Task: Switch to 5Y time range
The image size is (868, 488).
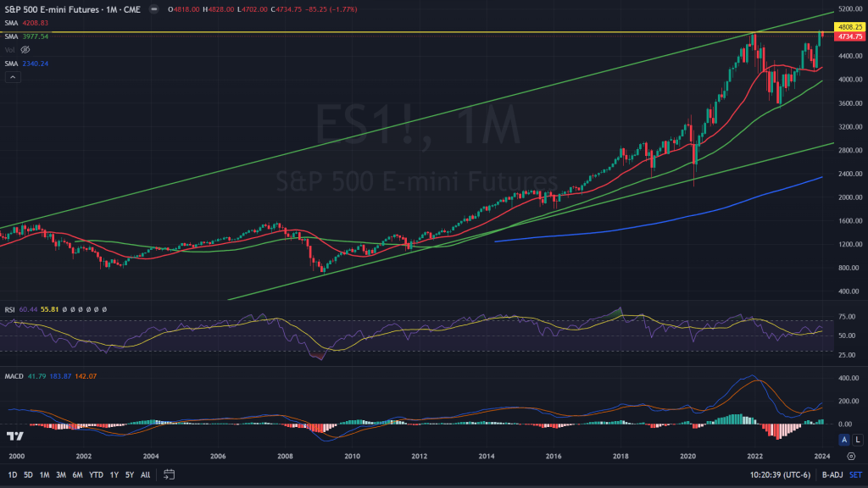Action: (x=130, y=474)
